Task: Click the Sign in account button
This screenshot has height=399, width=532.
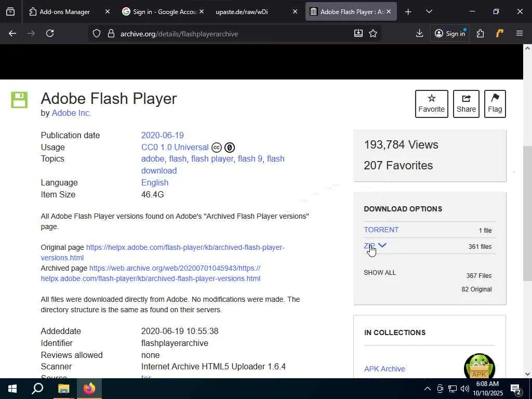Action: 450,33
